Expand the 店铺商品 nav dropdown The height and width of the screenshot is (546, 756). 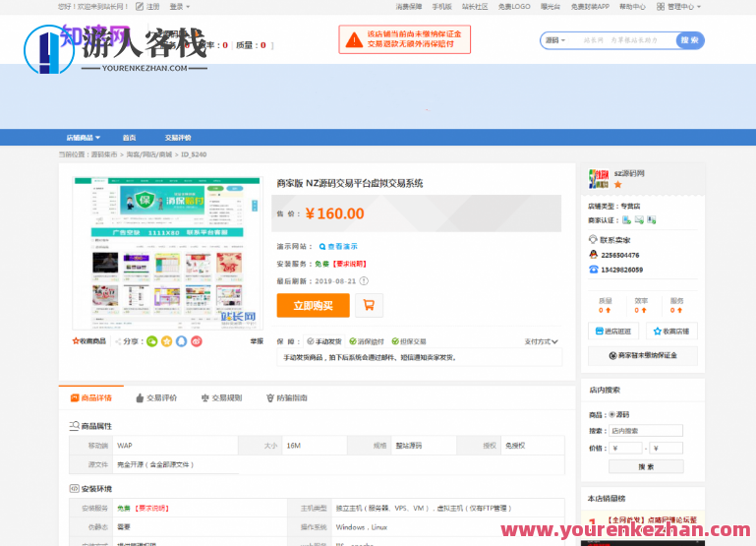pos(83,138)
